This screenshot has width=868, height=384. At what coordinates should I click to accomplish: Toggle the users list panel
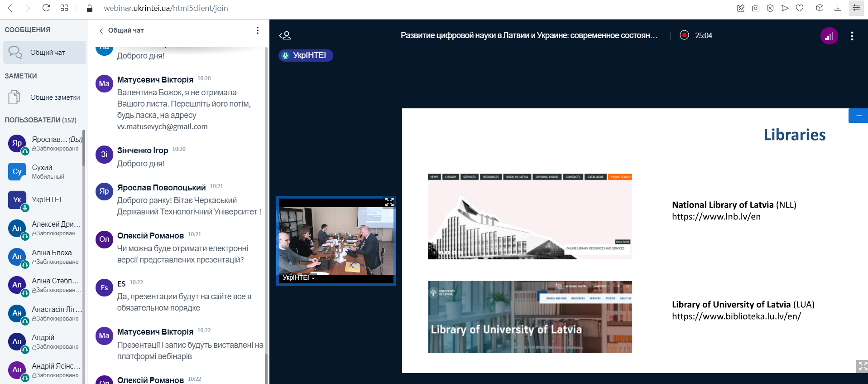pyautogui.click(x=285, y=35)
